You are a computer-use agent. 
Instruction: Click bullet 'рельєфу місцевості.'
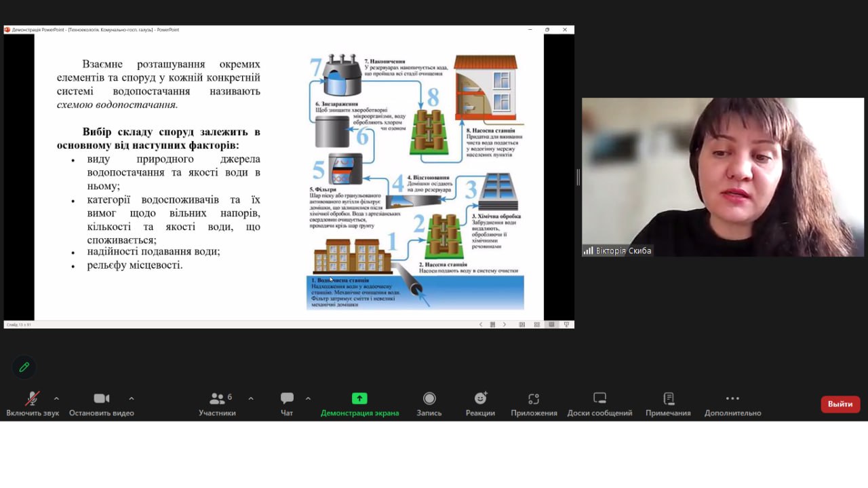pos(135,265)
